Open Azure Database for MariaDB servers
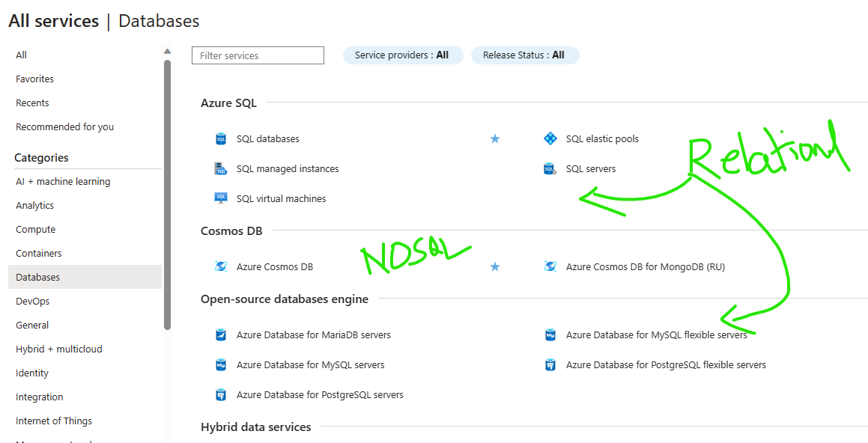The image size is (868, 443). [x=313, y=335]
